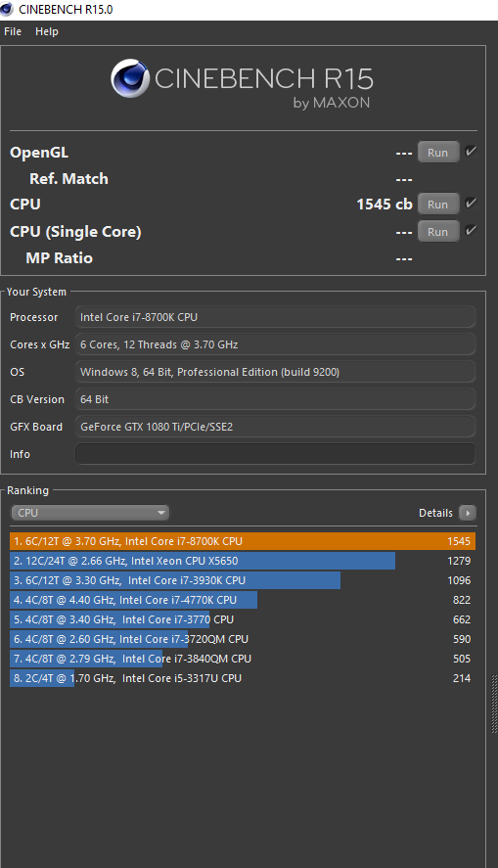Screen dimensions: 498x868
Task: Select the i5-3317U ranking entry
Action: coord(243,678)
